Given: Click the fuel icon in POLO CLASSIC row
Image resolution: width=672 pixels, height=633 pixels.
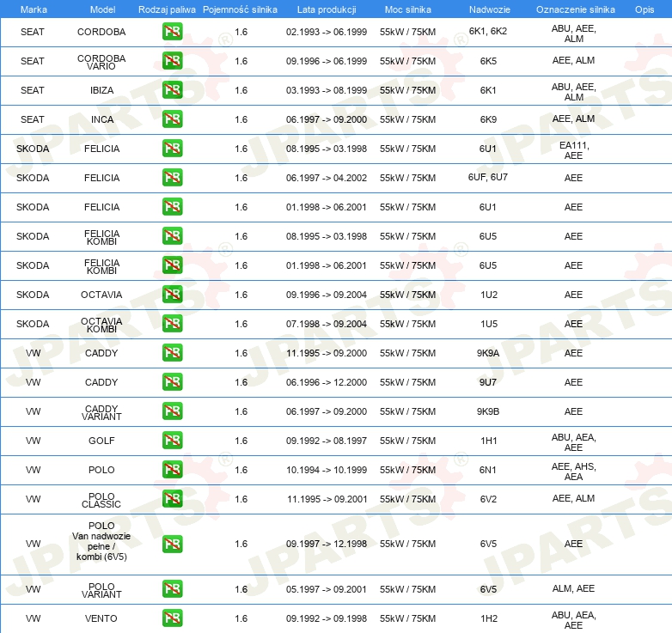Looking at the screenshot, I should (172, 498).
